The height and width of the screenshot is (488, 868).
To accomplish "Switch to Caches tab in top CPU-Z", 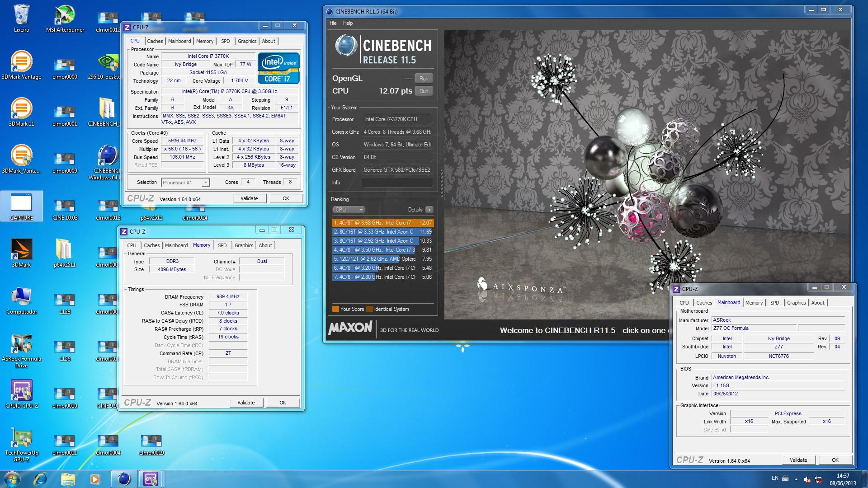I will (155, 41).
